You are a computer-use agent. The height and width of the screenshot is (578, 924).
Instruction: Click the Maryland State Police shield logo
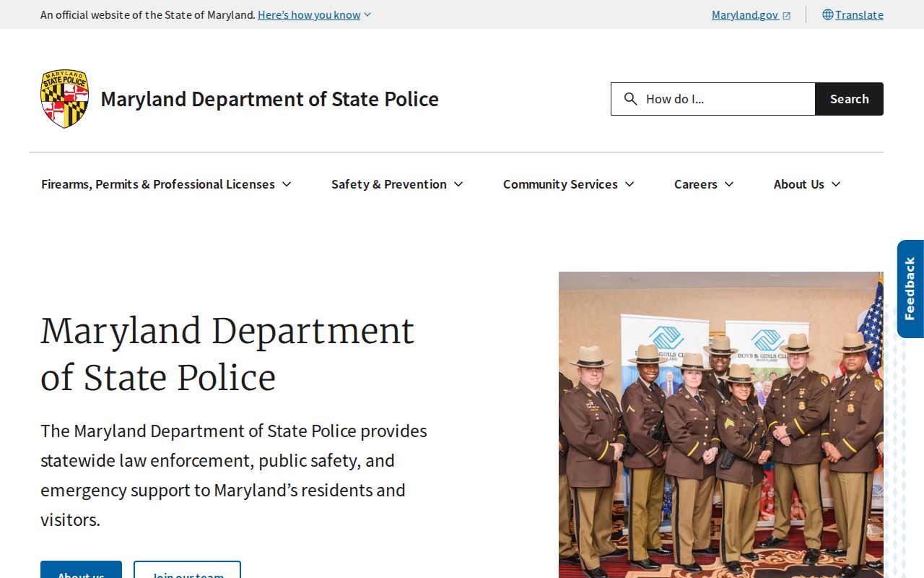coord(65,99)
